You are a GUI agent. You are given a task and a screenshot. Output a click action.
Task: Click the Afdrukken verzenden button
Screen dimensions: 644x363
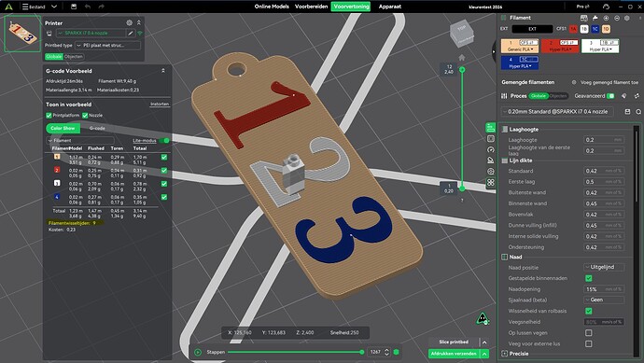point(454,354)
